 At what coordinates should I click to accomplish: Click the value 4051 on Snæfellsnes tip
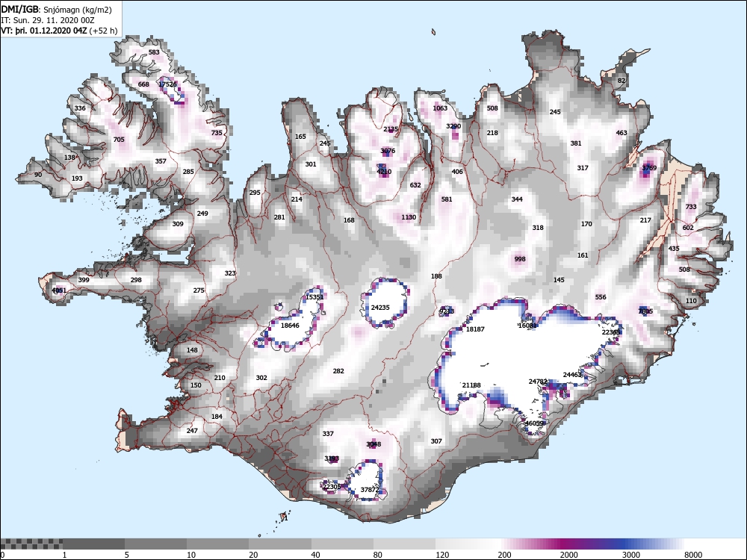tap(59, 290)
